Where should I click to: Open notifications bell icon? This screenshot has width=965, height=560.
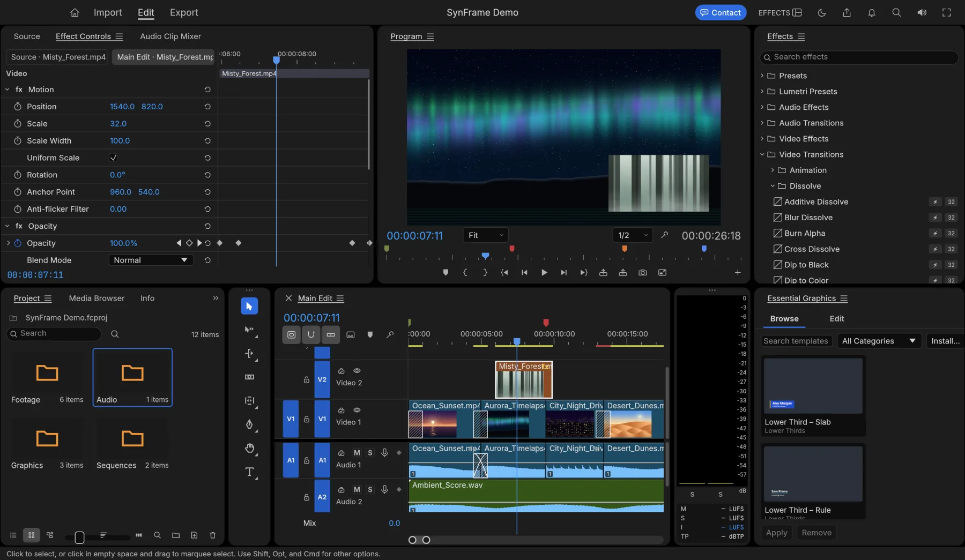[x=872, y=12]
